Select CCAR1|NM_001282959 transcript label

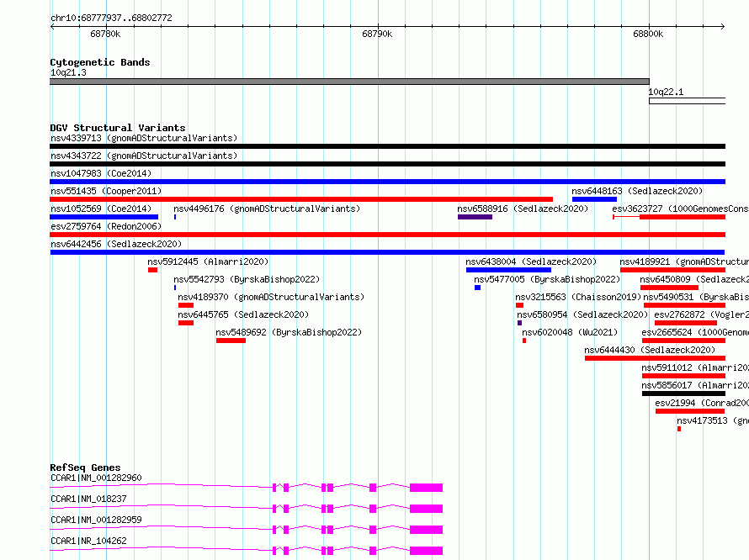tap(96, 520)
